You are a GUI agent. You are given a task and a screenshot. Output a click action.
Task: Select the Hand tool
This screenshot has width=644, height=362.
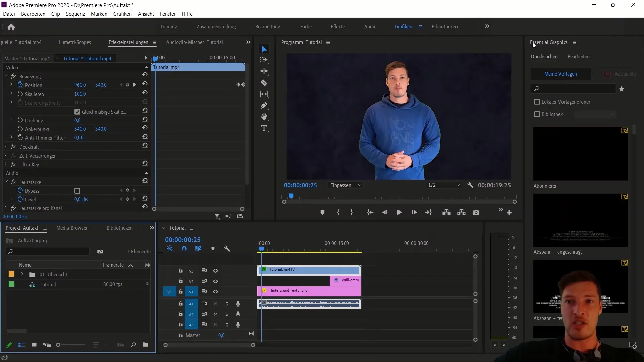[x=264, y=117]
